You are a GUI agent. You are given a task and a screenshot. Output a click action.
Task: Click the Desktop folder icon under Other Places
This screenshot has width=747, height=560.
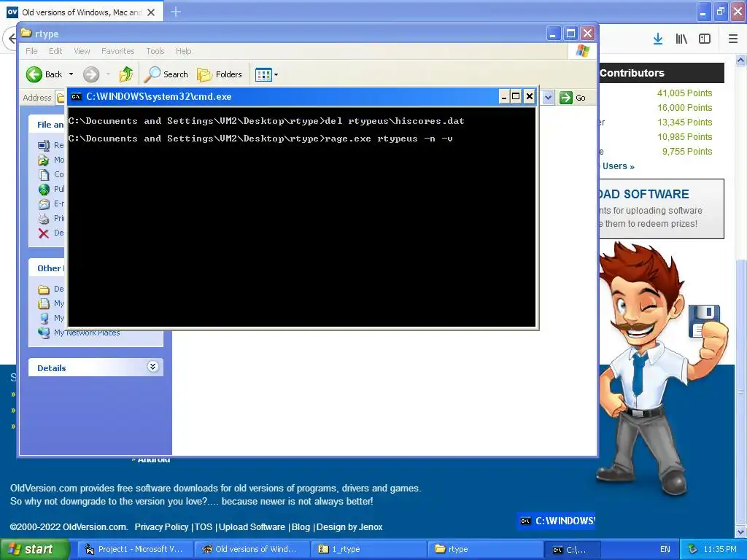(x=44, y=289)
